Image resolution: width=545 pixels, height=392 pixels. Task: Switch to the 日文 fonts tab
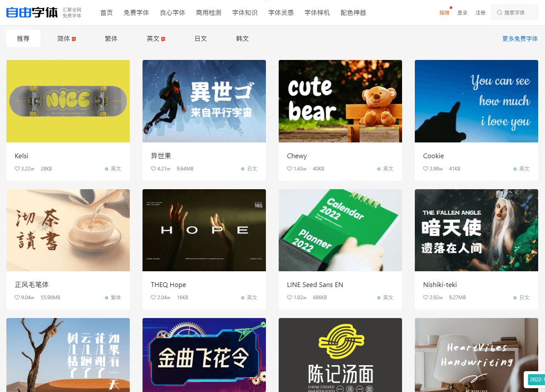coord(201,39)
